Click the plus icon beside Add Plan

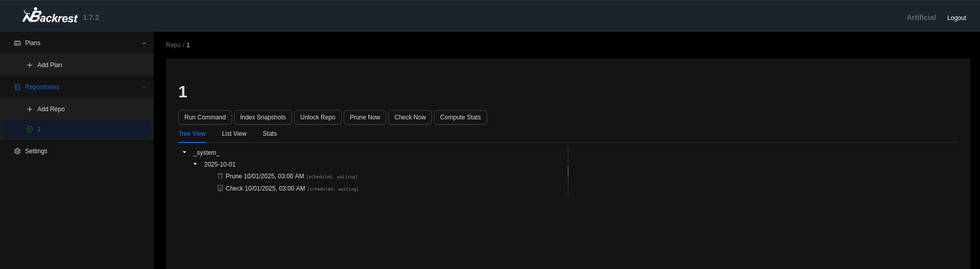[x=30, y=65]
